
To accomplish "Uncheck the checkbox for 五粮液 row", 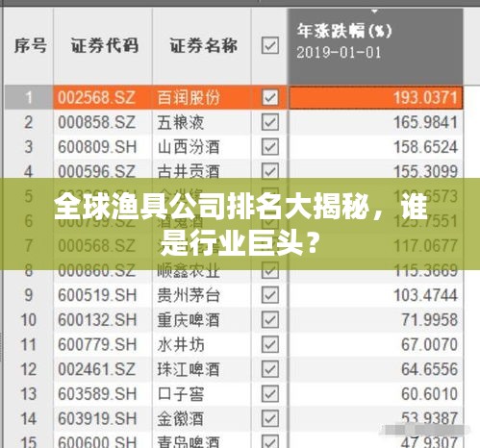I will [269, 122].
